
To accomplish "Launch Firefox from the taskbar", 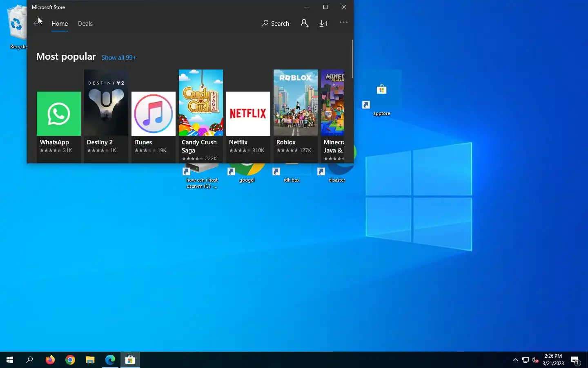I will tap(50, 360).
